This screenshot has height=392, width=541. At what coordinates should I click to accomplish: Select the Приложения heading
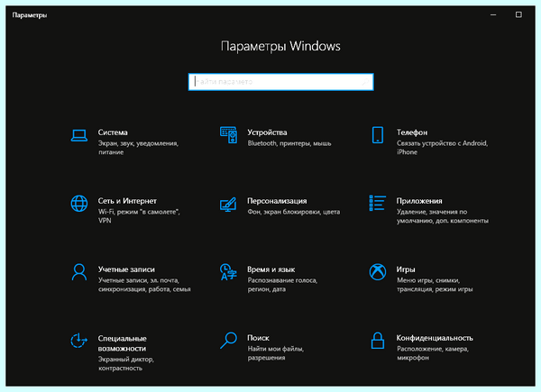pyautogui.click(x=419, y=201)
